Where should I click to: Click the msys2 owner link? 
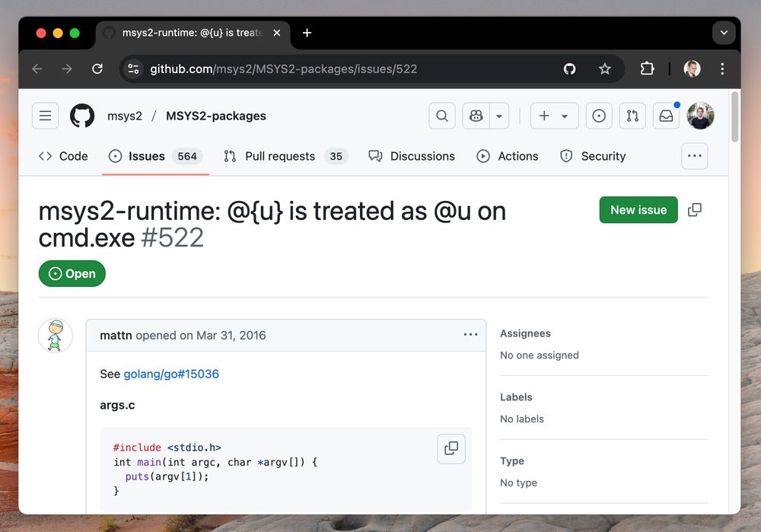pyautogui.click(x=125, y=116)
